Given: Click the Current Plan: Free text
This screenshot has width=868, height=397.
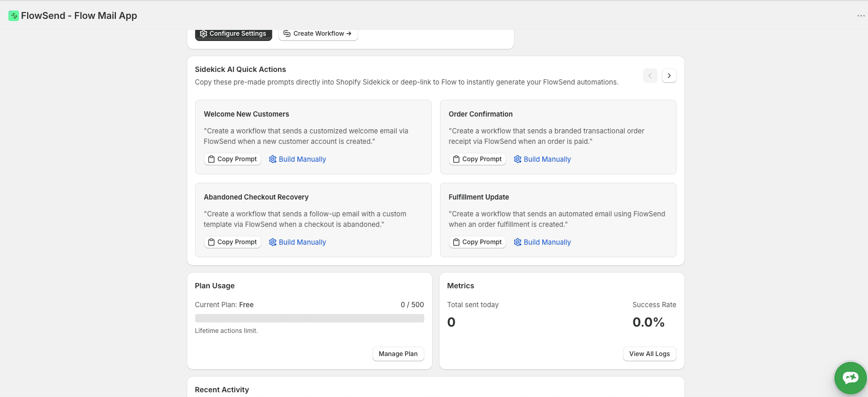Looking at the screenshot, I should [224, 305].
